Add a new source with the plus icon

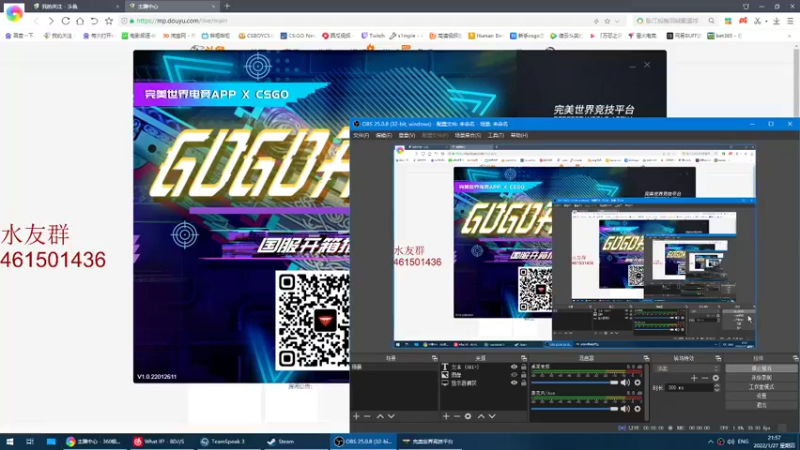pos(446,416)
